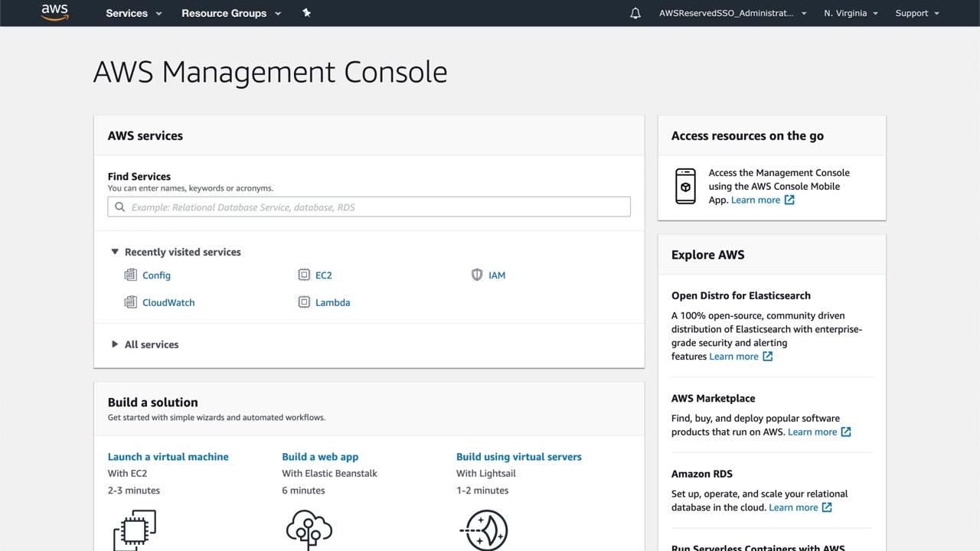Click the EC2 chip icon
The height and width of the screenshot is (551, 980).
(304, 275)
